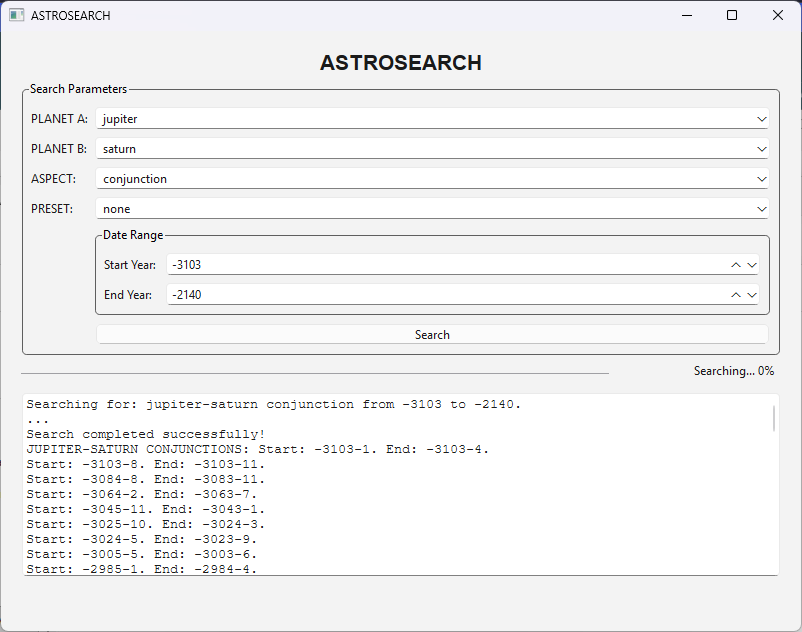Click the large ASTROSEARCH heading
Image resolution: width=802 pixels, height=632 pixels.
(400, 63)
